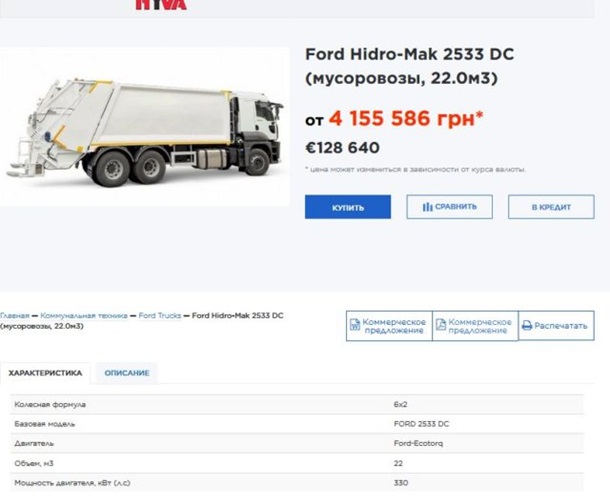Image resolution: width=610 pixels, height=504 pixels.
Task: Click the Колесная формула table row
Action: pyautogui.click(x=300, y=404)
